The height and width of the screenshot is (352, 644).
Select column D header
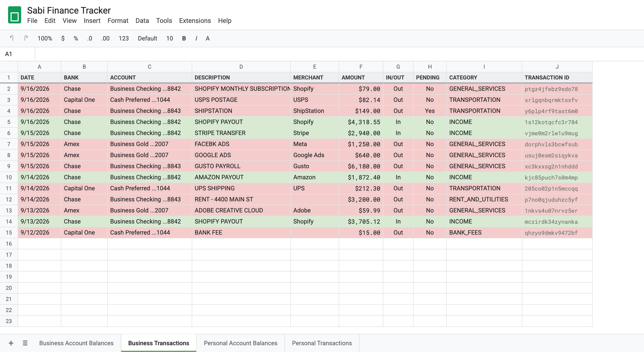tap(241, 67)
